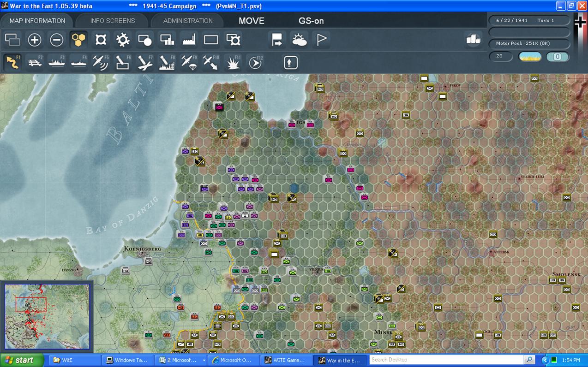The height and width of the screenshot is (367, 588).
Task: Toggle the light teal 0 switch
Action: (x=558, y=57)
